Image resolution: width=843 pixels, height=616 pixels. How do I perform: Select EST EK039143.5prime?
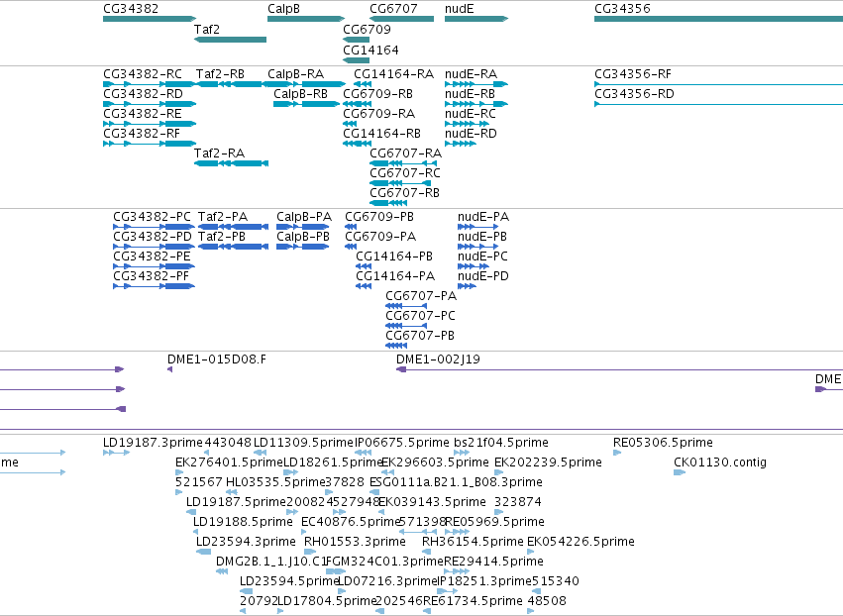pos(432,502)
